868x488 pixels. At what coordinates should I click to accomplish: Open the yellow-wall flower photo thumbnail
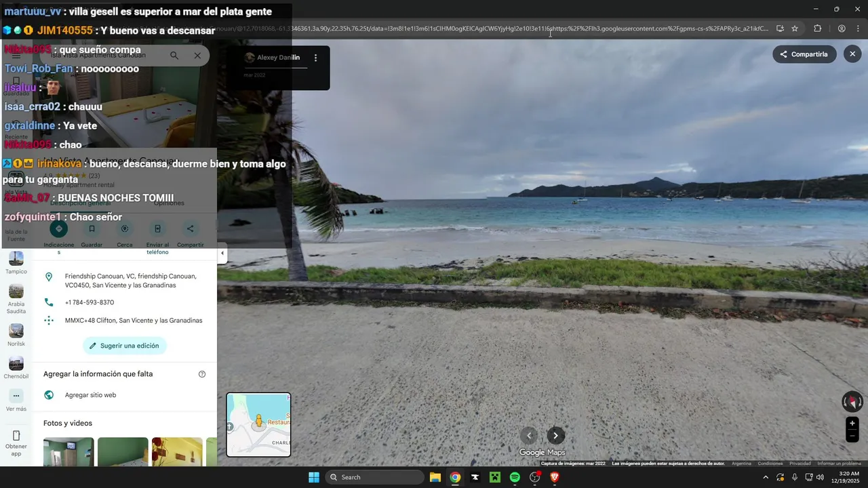pyautogui.click(x=177, y=452)
